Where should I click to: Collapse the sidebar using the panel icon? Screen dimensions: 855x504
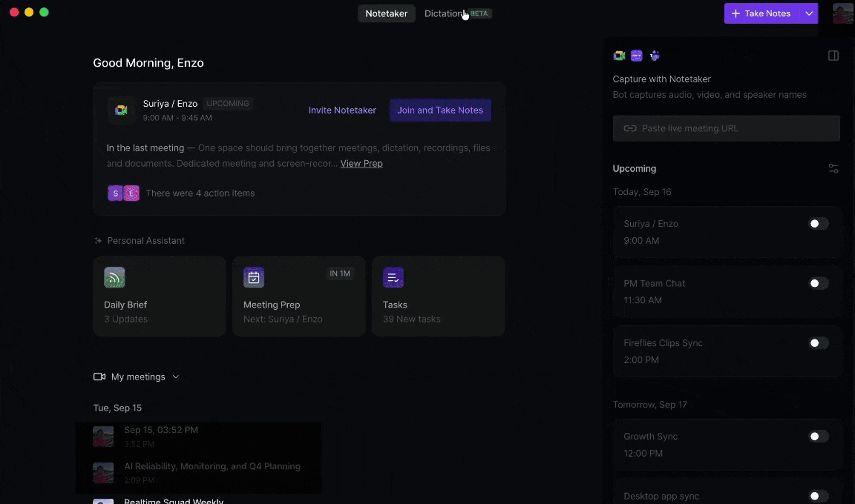coord(833,56)
